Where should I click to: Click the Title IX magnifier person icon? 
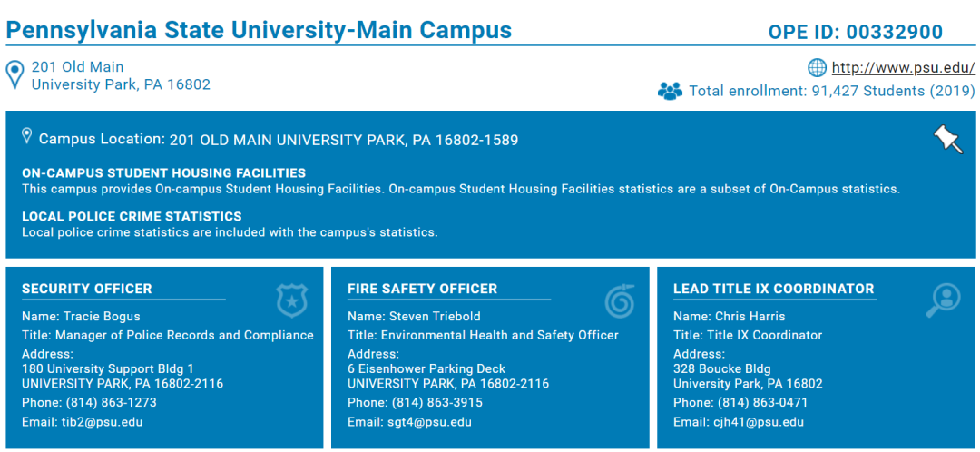point(943,300)
